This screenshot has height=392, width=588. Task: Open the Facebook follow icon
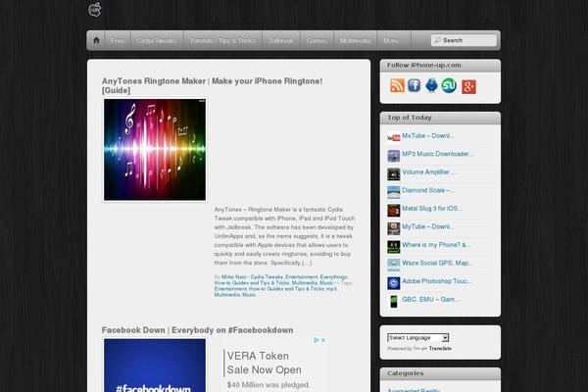pyautogui.click(x=414, y=85)
